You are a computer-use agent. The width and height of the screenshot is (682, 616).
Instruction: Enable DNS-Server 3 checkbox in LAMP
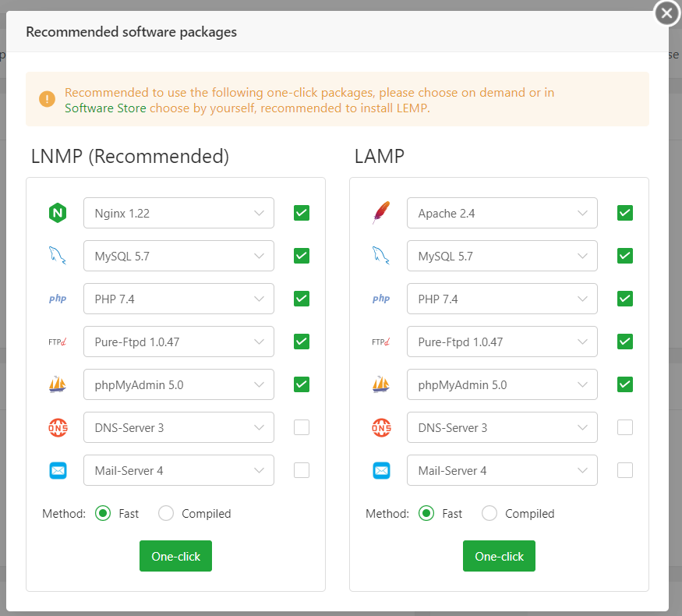point(625,427)
